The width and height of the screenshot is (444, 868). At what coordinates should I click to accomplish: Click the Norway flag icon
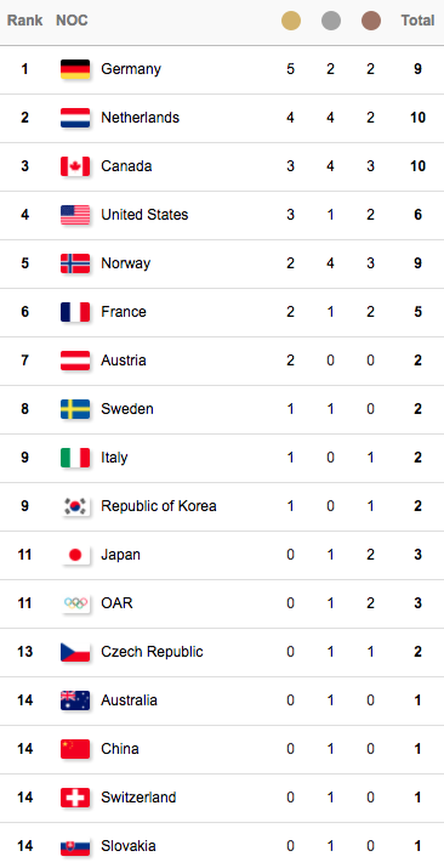pyautogui.click(x=75, y=263)
